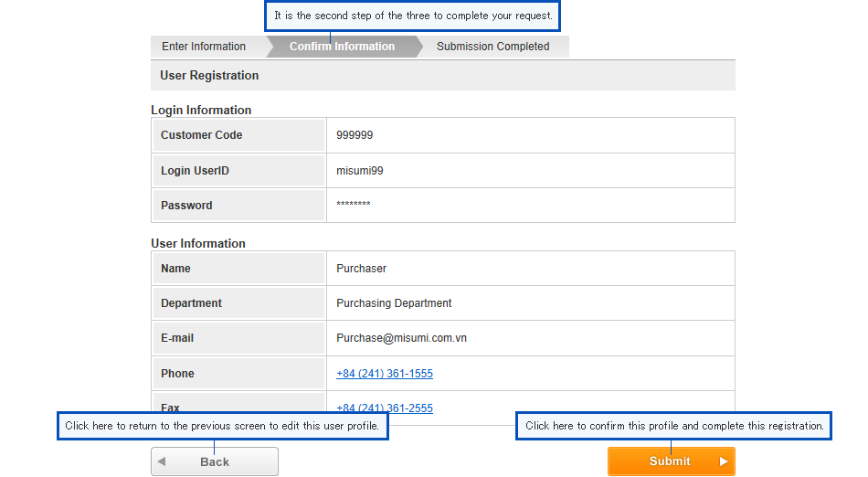Open the fax number link +84 (241) 361-2555
Image resolution: width=868 pixels, height=477 pixels.
pyautogui.click(x=384, y=408)
